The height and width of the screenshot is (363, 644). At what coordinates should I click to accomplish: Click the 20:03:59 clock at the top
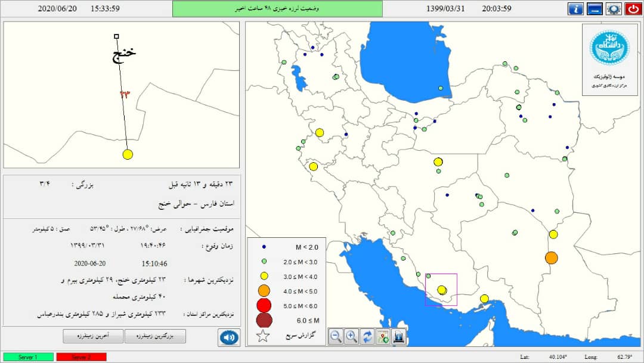coord(497,8)
